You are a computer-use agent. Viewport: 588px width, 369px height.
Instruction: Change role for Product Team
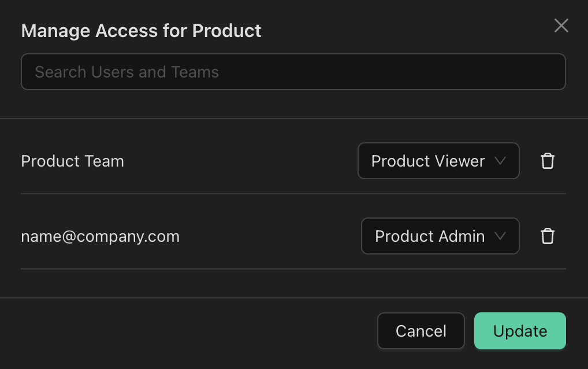[438, 161]
